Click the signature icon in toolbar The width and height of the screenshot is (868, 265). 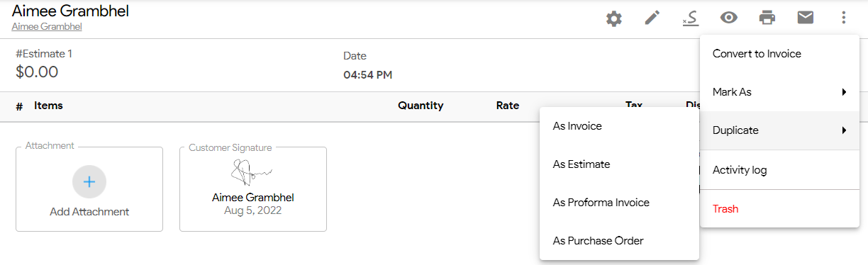[x=690, y=18]
